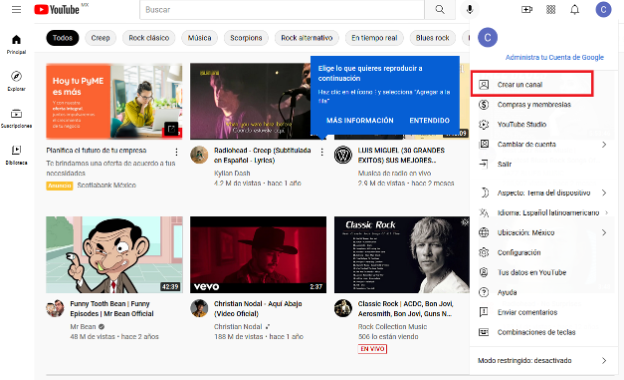Open options menu for Radiohead Creep video
This screenshot has width=624, height=380.
click(x=322, y=152)
